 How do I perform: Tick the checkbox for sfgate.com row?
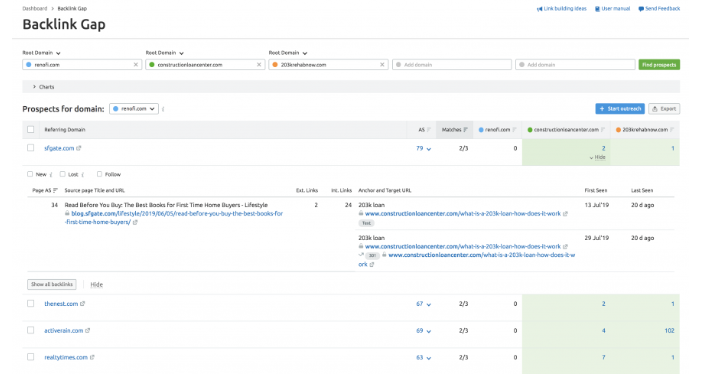click(31, 148)
